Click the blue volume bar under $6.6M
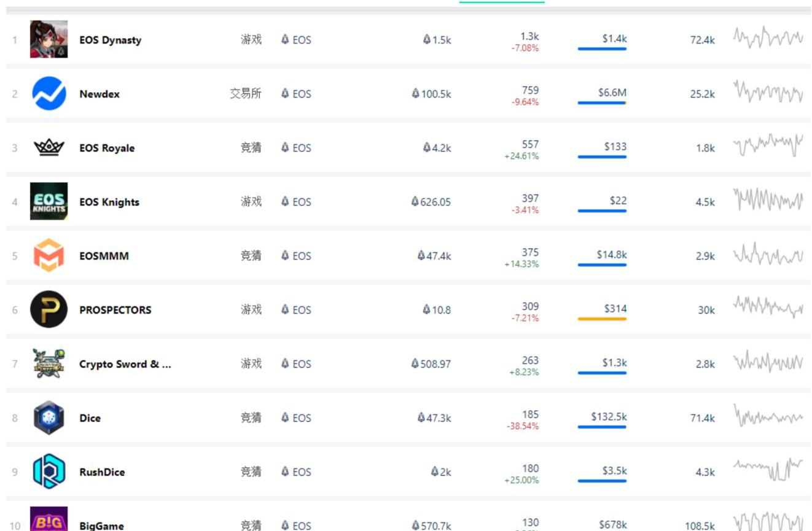Screen dimensions: 812x531 [x=602, y=103]
